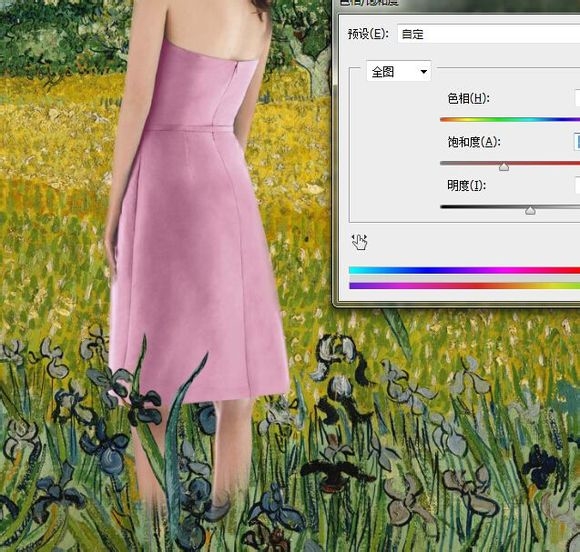Open the 全图 channel dropdown
The width and height of the screenshot is (580, 552).
point(399,71)
